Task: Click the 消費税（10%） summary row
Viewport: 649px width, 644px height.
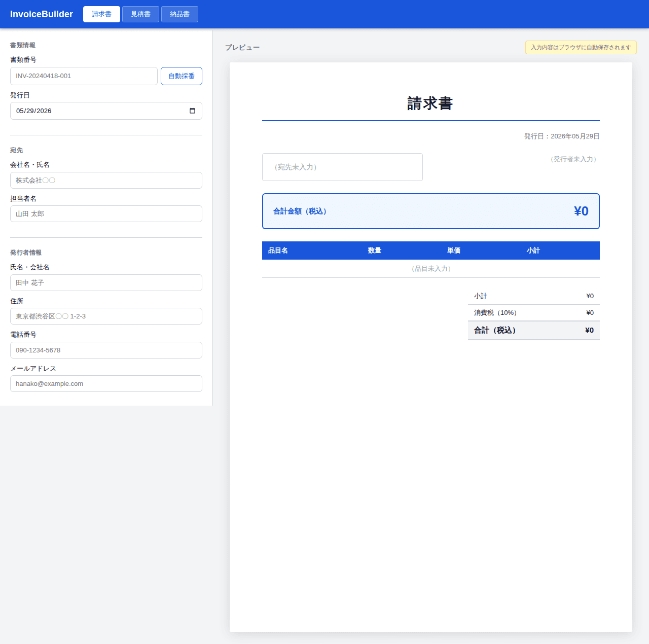Action: 534,313
